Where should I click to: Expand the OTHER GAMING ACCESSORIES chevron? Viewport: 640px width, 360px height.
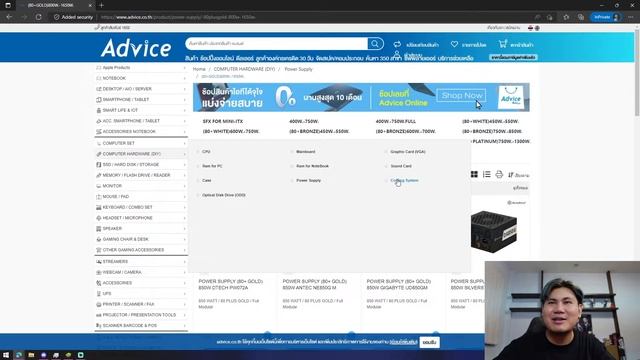tap(184, 250)
